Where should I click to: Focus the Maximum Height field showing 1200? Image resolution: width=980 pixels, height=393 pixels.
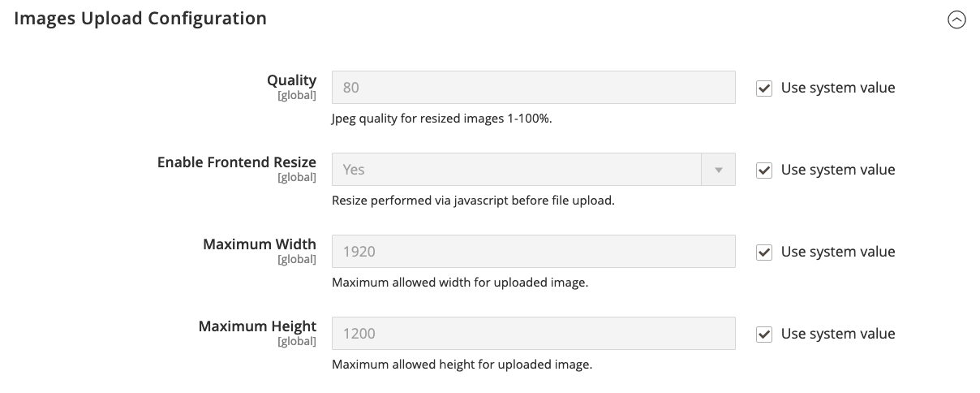(533, 334)
